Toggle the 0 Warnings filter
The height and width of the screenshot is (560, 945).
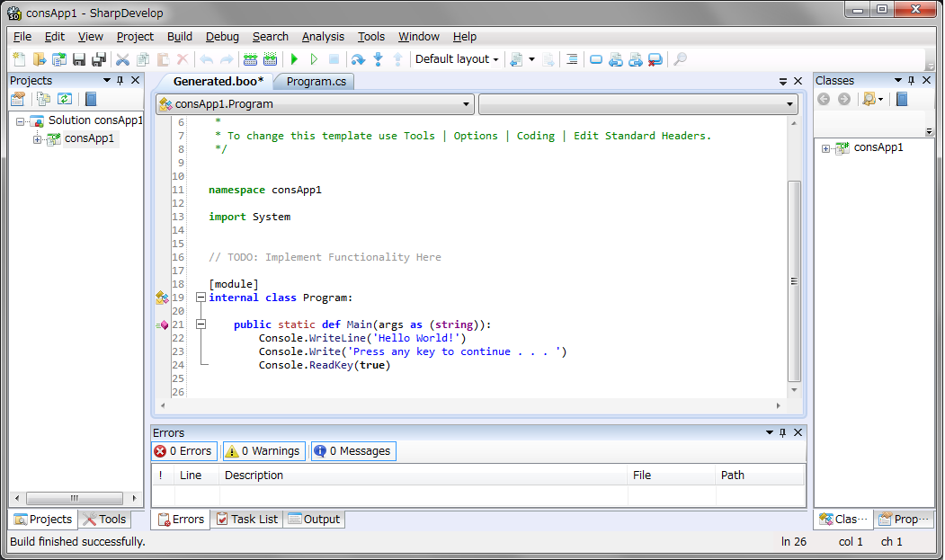[x=263, y=450]
